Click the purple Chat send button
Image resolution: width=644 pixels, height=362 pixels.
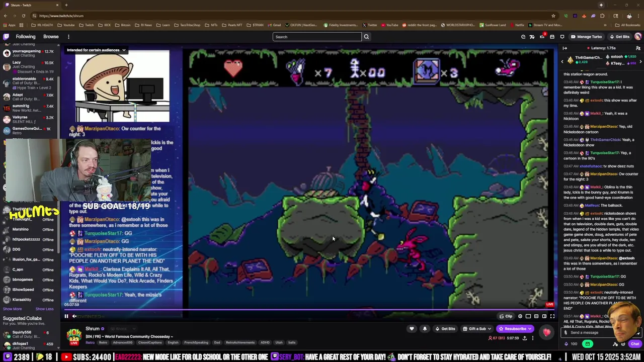point(635,344)
